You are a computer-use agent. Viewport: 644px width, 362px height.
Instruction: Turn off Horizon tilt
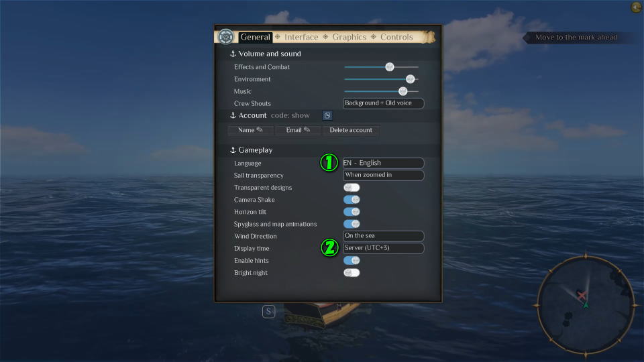coord(352,212)
